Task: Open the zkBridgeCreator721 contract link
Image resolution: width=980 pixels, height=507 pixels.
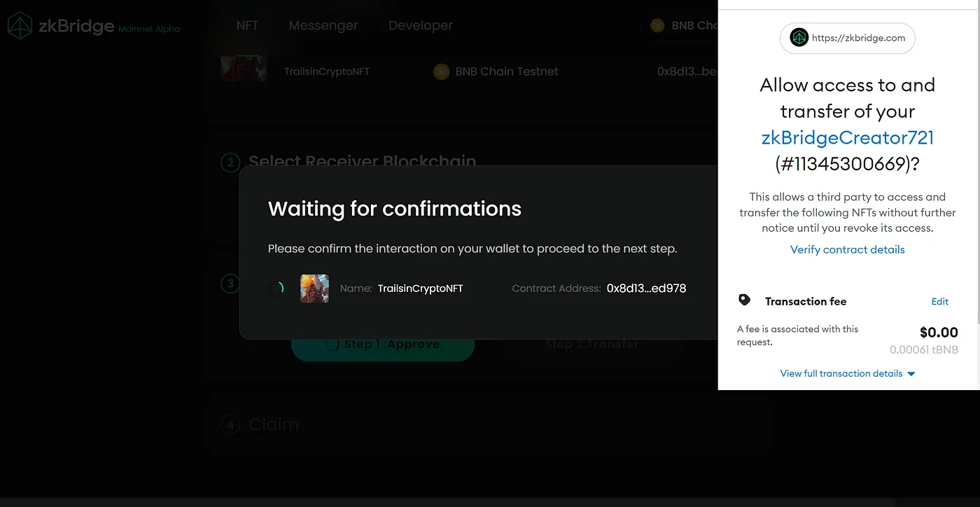Action: (848, 137)
